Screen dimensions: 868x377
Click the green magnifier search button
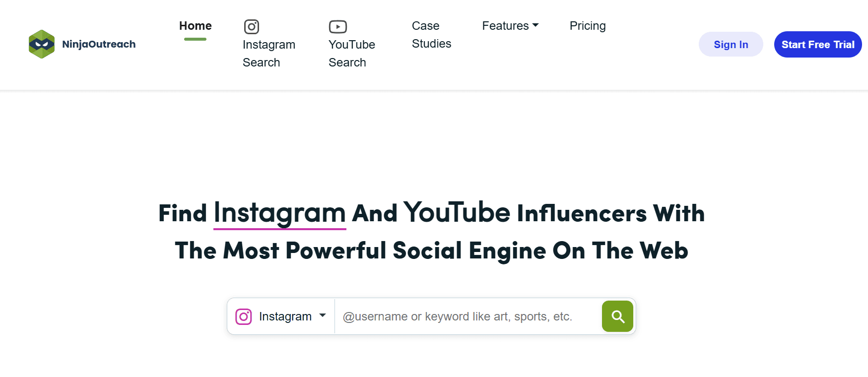click(617, 316)
